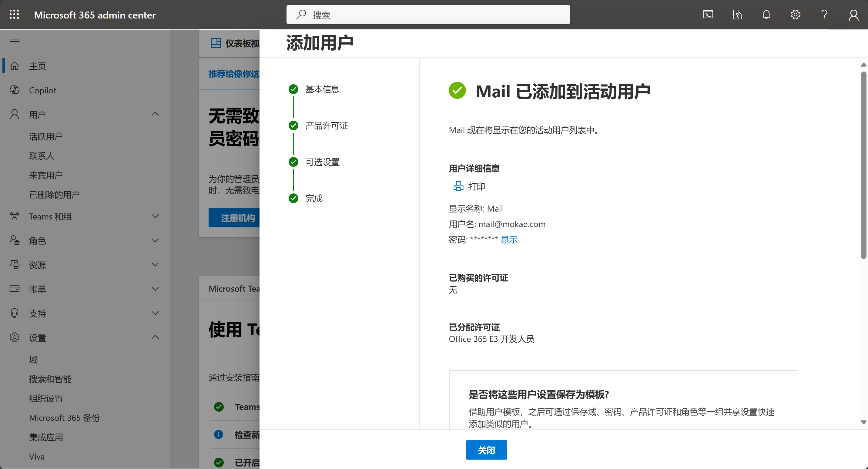Click the Users (用户) person icon
This screenshot has height=469, width=868.
pyautogui.click(x=15, y=114)
